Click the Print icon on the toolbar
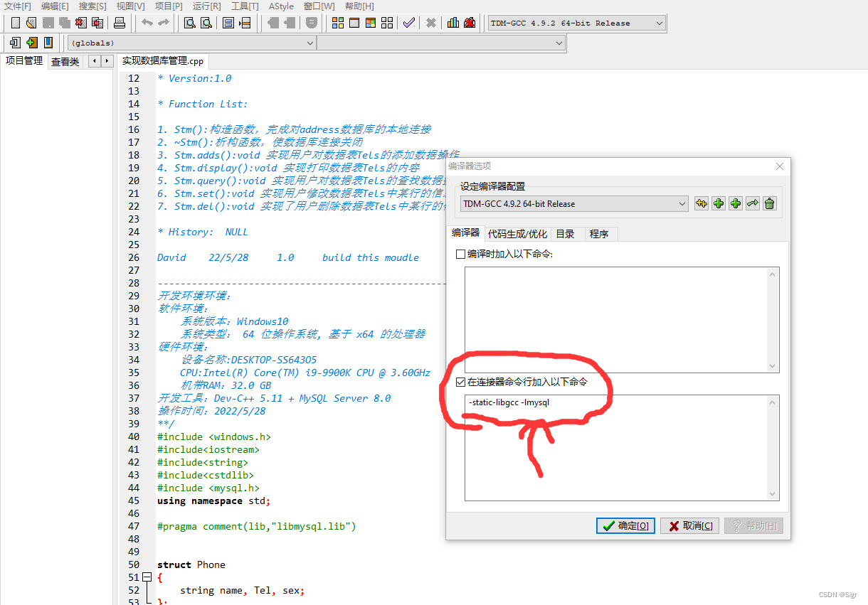The width and height of the screenshot is (868, 605). [x=120, y=22]
